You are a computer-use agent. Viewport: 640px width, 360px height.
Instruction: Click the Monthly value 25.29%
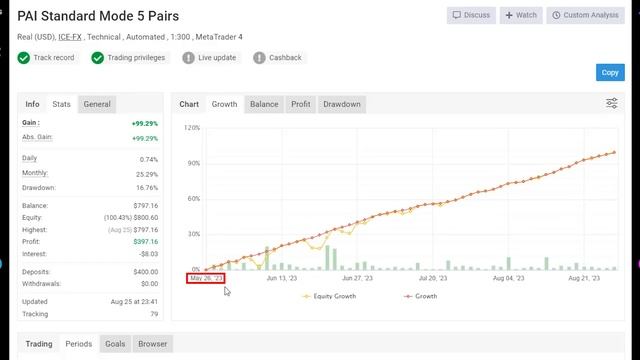click(x=147, y=174)
